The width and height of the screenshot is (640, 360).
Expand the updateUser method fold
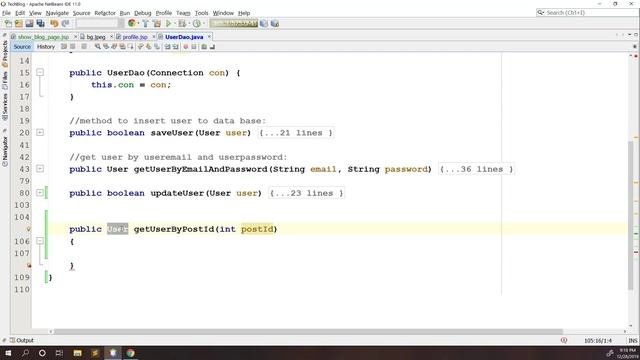point(40,193)
